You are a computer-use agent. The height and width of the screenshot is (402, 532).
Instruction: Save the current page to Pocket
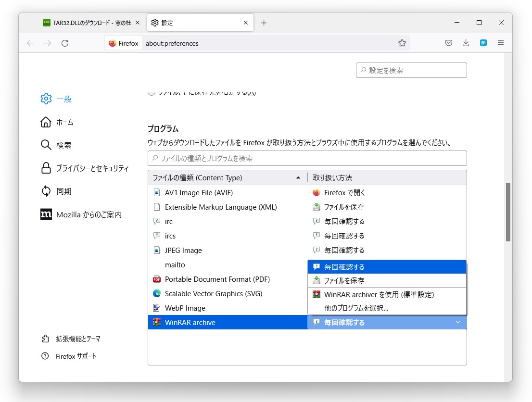click(x=448, y=43)
